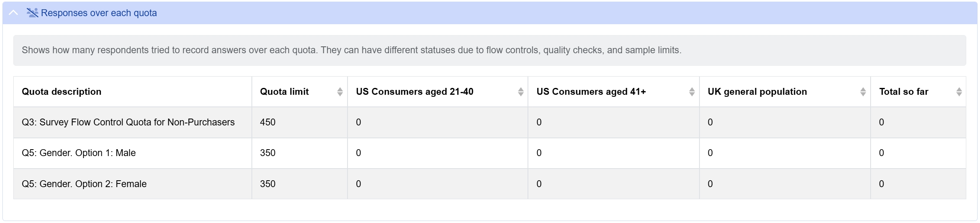The height and width of the screenshot is (223, 980).
Task: Click the Quota description column header
Action: click(x=61, y=92)
